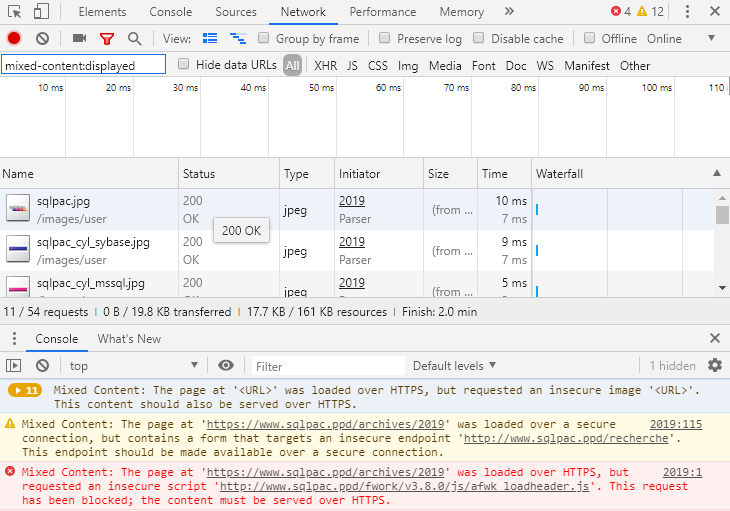Open the Sources tab
730x511 pixels.
pos(236,12)
